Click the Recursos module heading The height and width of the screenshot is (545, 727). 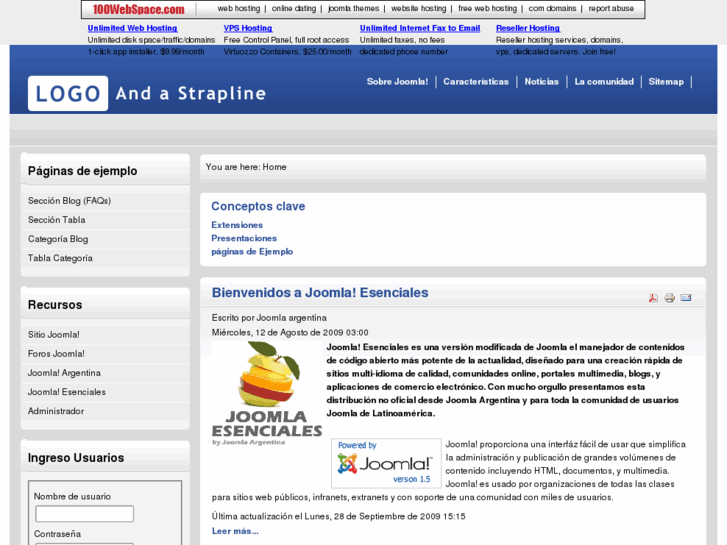tap(55, 305)
